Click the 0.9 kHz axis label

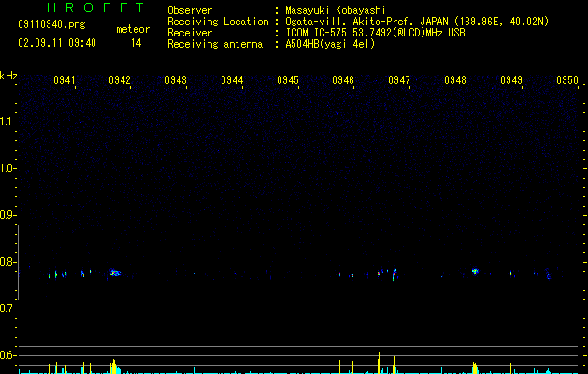click(x=7, y=215)
